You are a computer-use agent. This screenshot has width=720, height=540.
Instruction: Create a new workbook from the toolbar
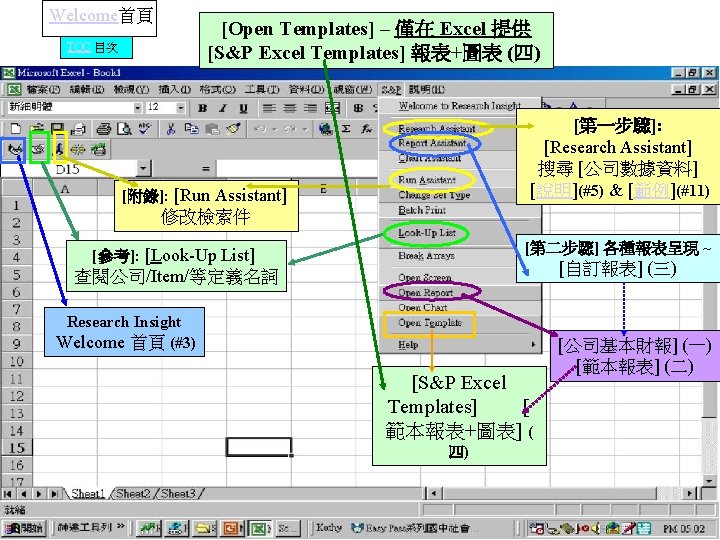click(15, 129)
